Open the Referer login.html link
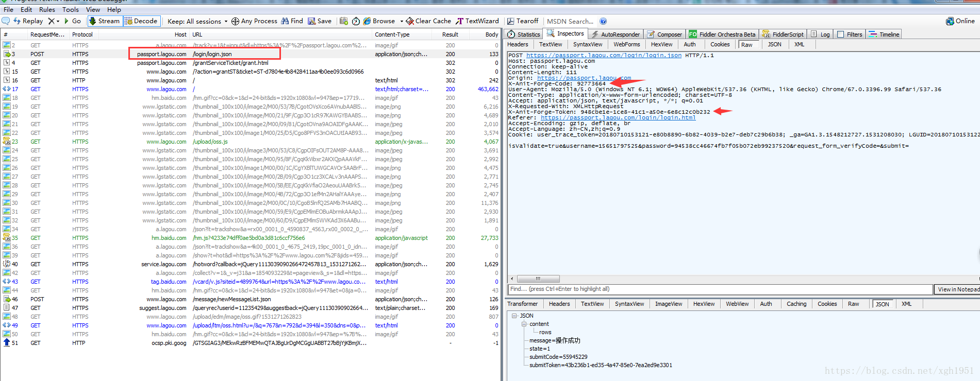 click(618, 117)
